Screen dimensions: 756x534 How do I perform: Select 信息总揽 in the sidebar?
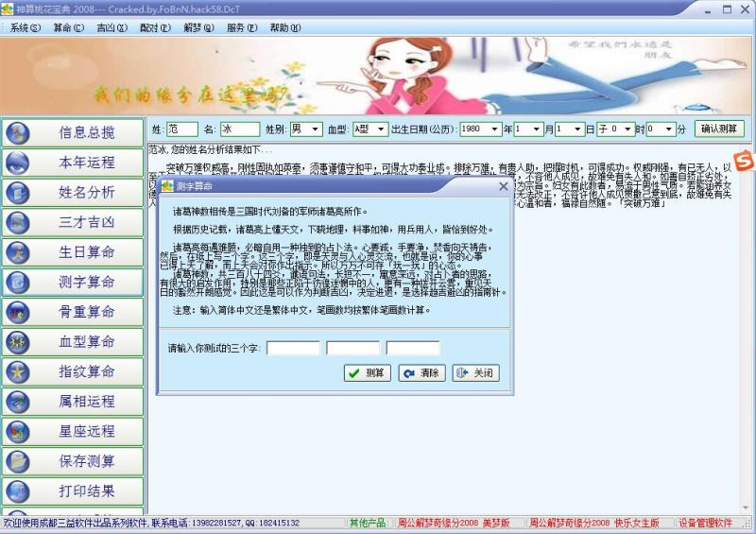pyautogui.click(x=73, y=132)
